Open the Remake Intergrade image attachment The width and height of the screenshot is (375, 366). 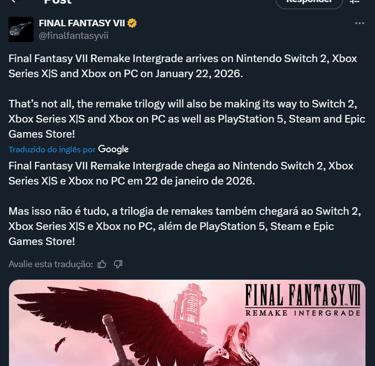(x=187, y=323)
